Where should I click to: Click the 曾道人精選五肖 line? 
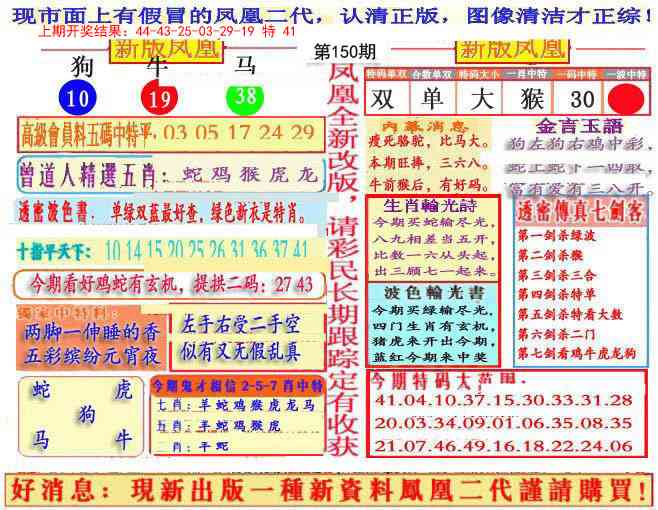pos(171,175)
